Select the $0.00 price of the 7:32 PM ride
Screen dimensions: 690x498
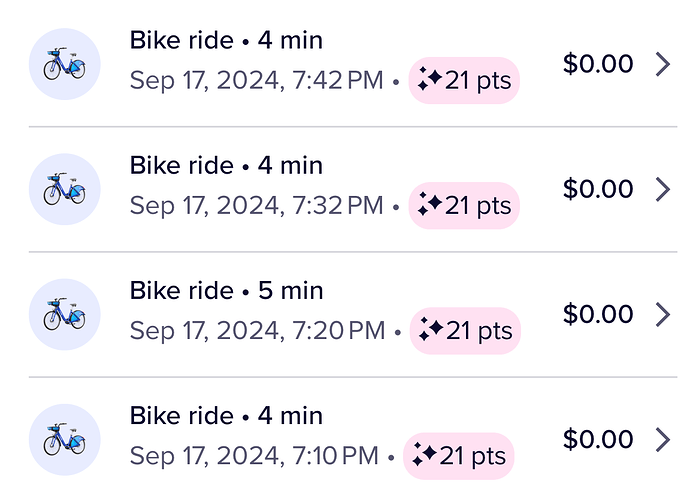(598, 190)
